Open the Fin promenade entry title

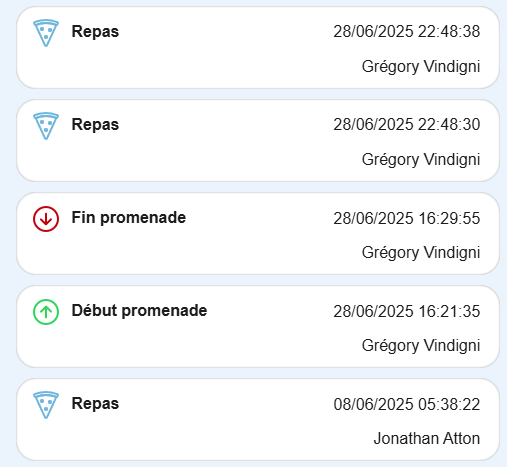[129, 218]
